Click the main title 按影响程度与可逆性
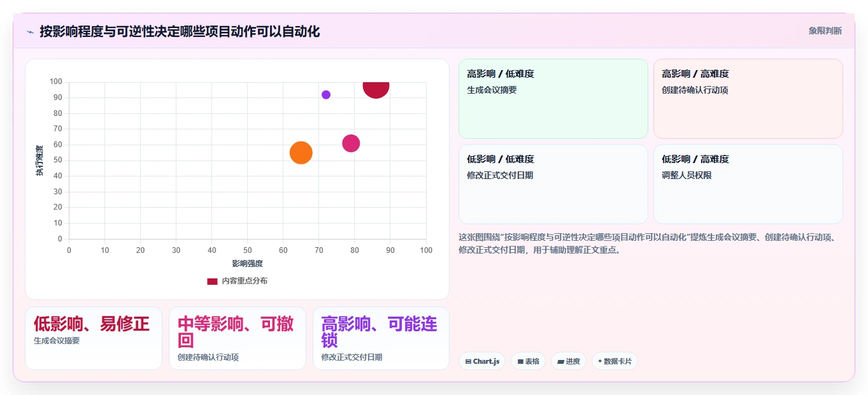Screen dimensions: 868x395 [x=180, y=31]
